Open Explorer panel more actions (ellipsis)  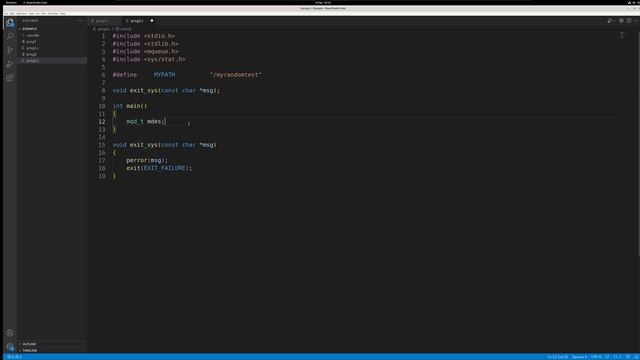click(80, 20)
